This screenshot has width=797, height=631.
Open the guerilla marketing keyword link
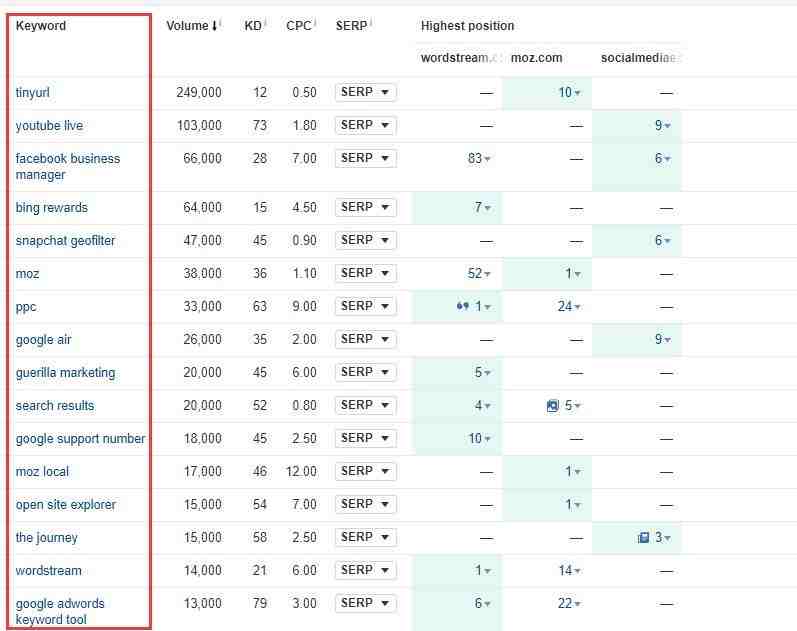pyautogui.click(x=65, y=373)
